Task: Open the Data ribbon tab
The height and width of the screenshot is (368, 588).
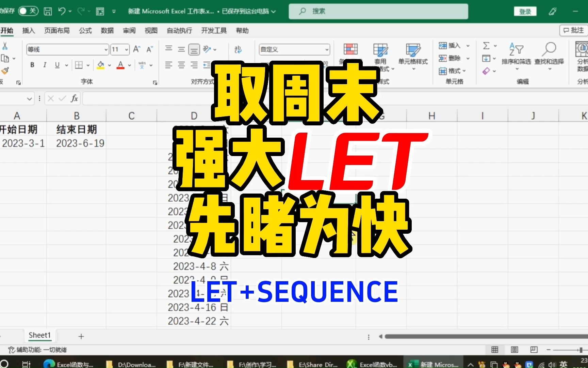Action: pos(107,31)
